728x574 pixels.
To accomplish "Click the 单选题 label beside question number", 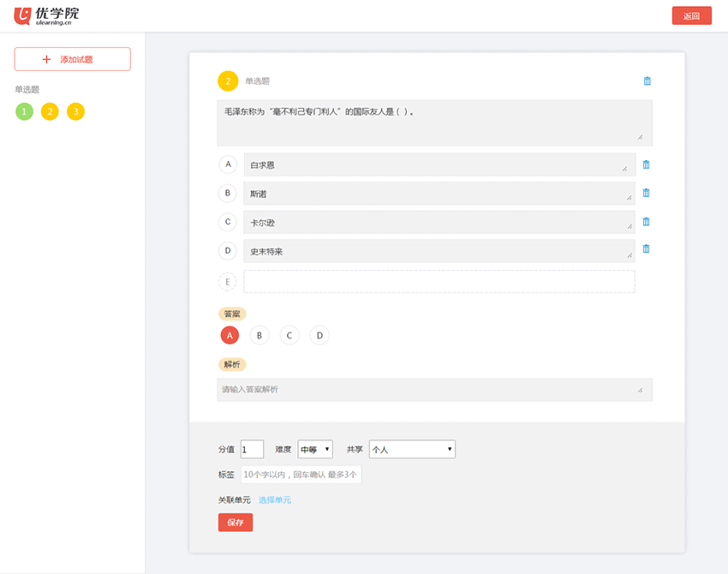I will (257, 81).
